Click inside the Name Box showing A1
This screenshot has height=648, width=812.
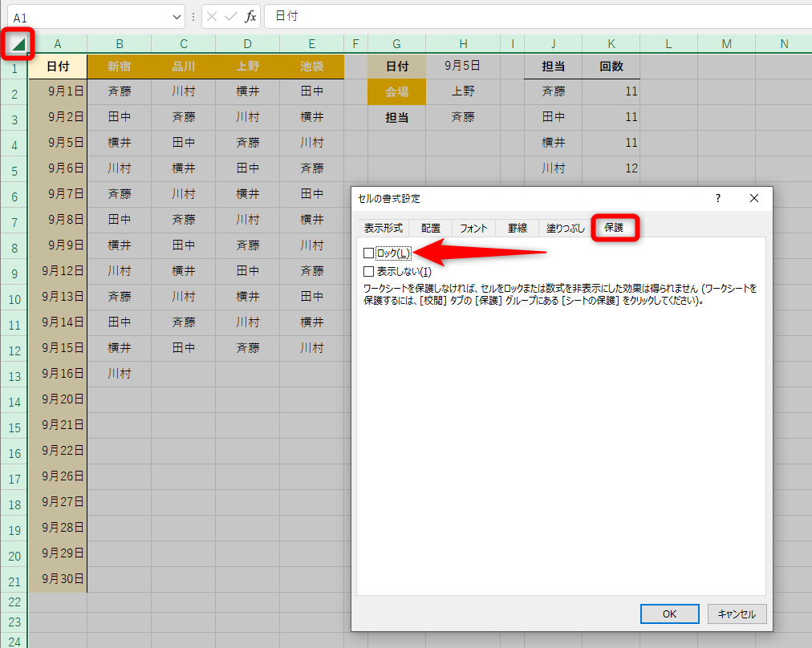click(88, 18)
